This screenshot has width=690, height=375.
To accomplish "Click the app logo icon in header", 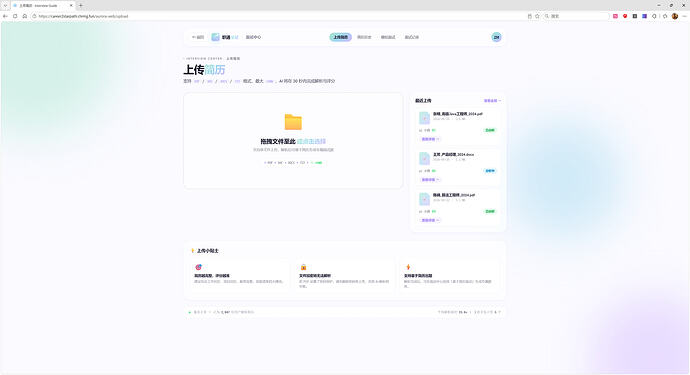I will click(x=215, y=37).
